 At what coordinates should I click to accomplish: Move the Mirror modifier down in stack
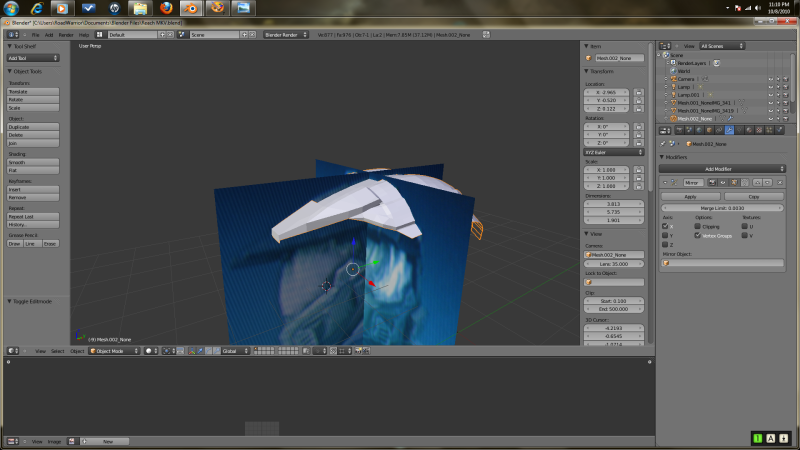click(x=767, y=183)
